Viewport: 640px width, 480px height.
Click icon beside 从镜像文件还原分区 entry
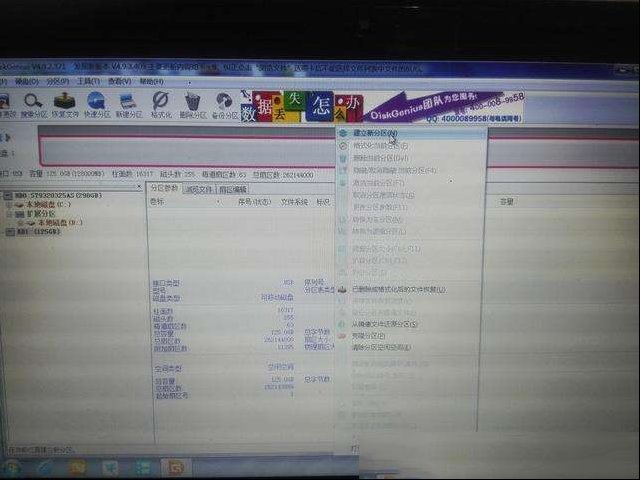click(342, 324)
